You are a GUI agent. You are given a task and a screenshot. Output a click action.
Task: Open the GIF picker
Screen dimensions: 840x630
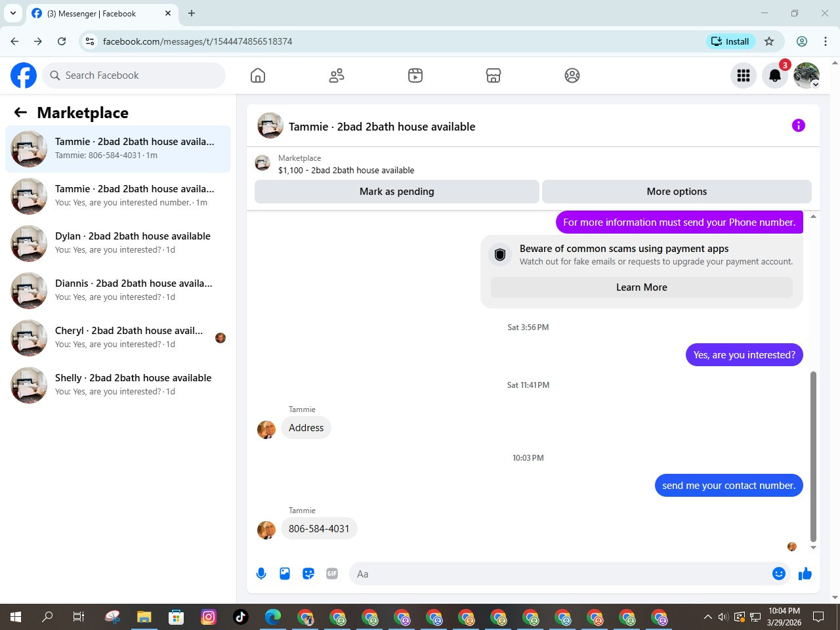332,574
